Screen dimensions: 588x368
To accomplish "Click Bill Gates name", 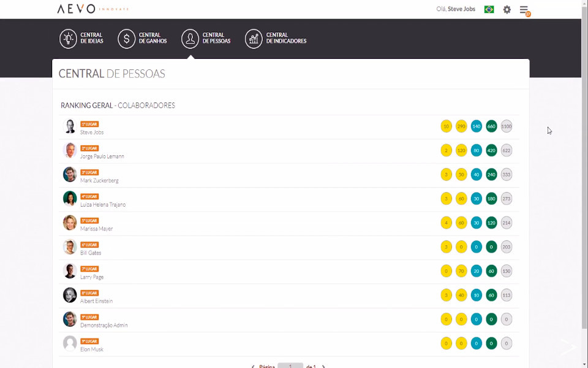I will 91,253.
